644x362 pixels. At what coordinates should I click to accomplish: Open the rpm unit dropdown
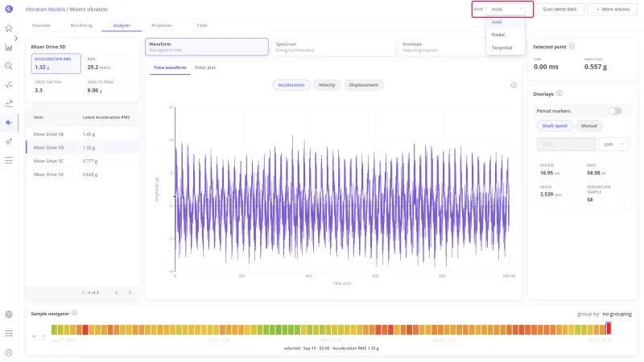613,144
